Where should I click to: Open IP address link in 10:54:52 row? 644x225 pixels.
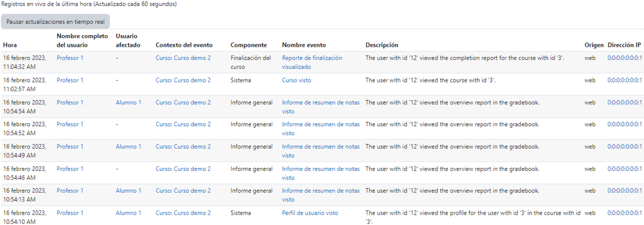coord(625,124)
